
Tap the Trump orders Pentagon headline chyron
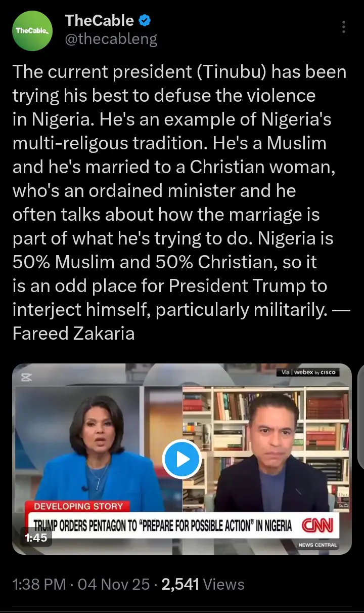click(162, 525)
